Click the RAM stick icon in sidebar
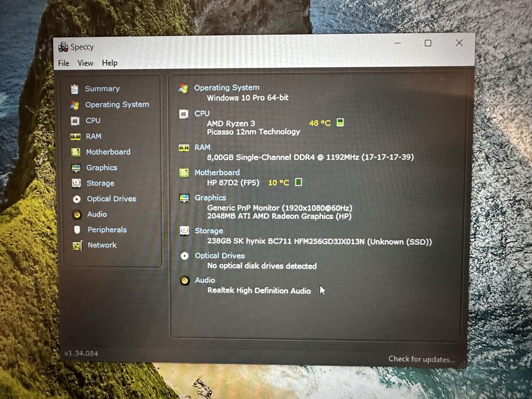 (x=75, y=136)
